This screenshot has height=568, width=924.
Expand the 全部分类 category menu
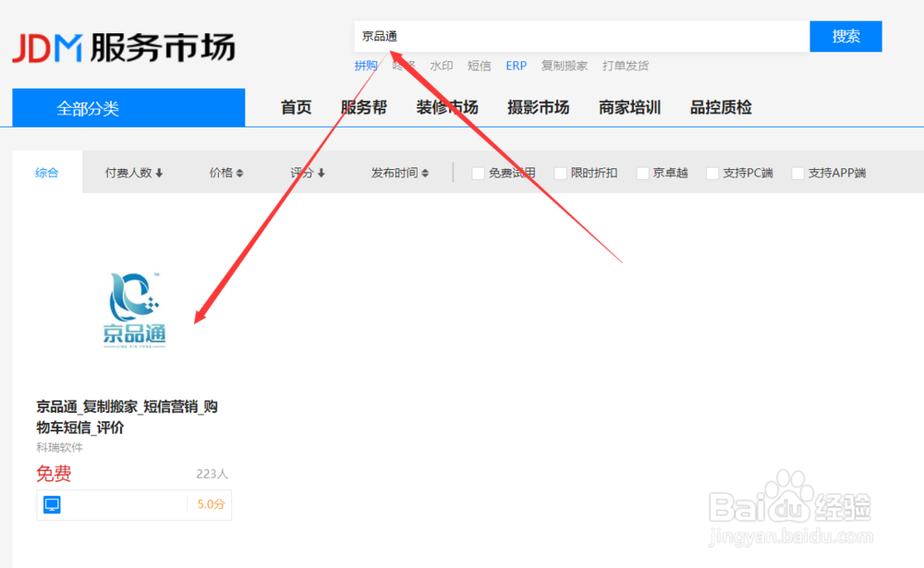click(x=128, y=108)
